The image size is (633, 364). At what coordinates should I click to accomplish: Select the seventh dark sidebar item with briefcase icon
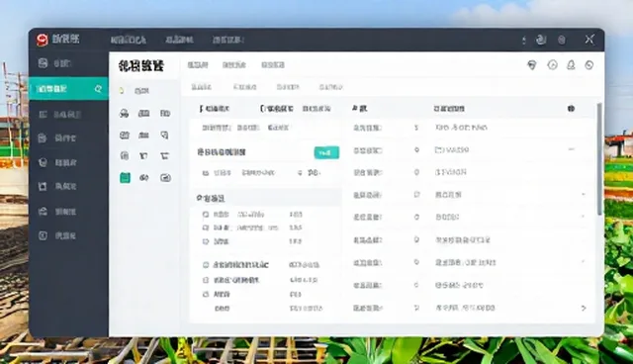coord(68,212)
